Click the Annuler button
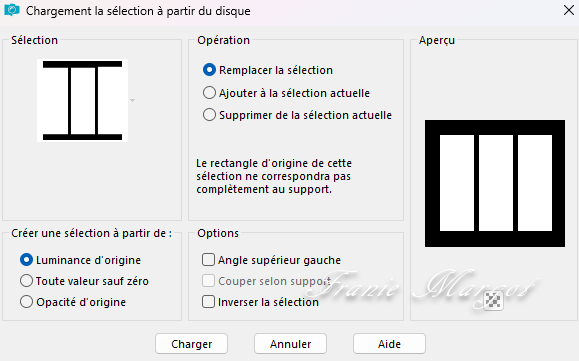This screenshot has height=361, width=579. (x=290, y=344)
